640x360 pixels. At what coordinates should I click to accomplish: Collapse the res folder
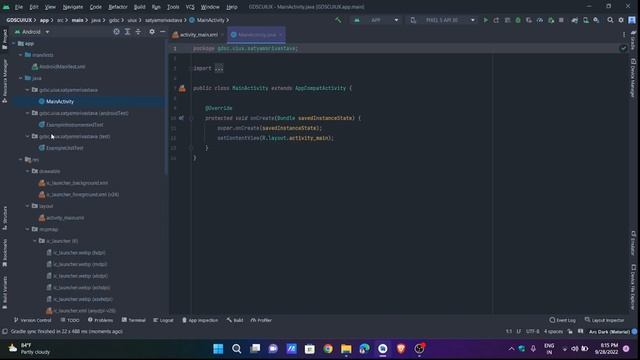(21, 160)
